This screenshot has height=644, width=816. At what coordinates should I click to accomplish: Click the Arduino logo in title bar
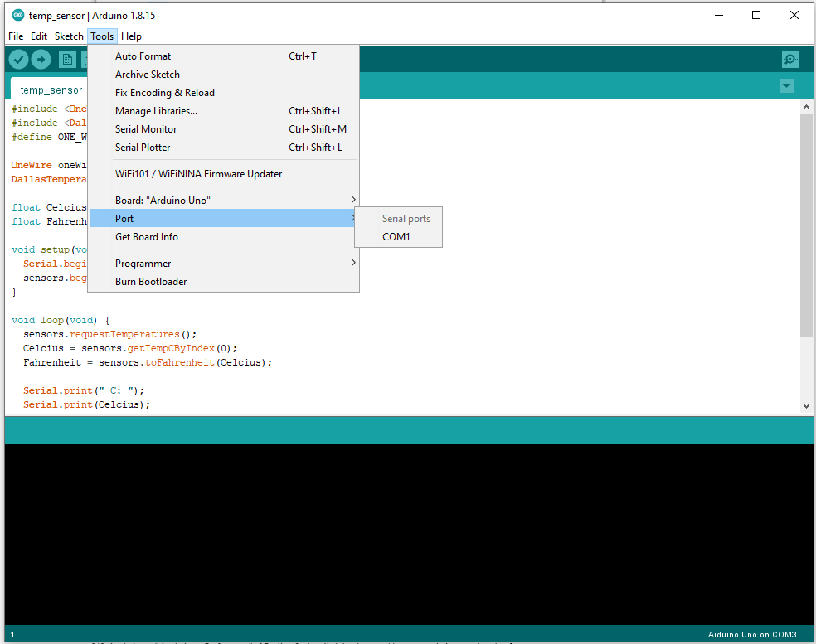[18, 15]
